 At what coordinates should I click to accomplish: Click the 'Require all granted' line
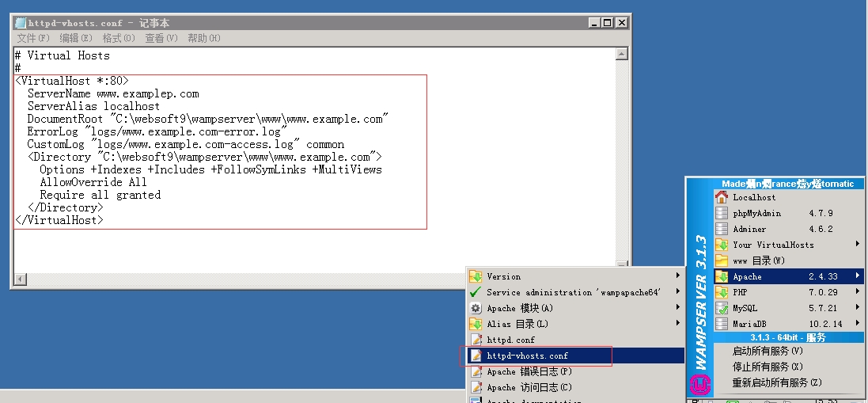pos(100,195)
